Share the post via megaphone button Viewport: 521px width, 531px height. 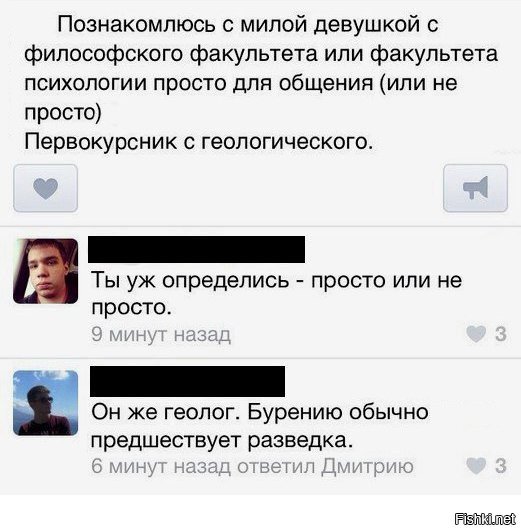pos(475,188)
